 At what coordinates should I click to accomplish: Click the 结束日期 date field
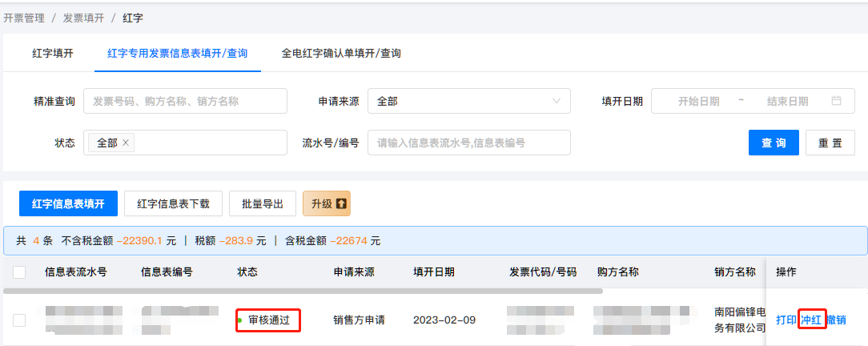pos(787,101)
